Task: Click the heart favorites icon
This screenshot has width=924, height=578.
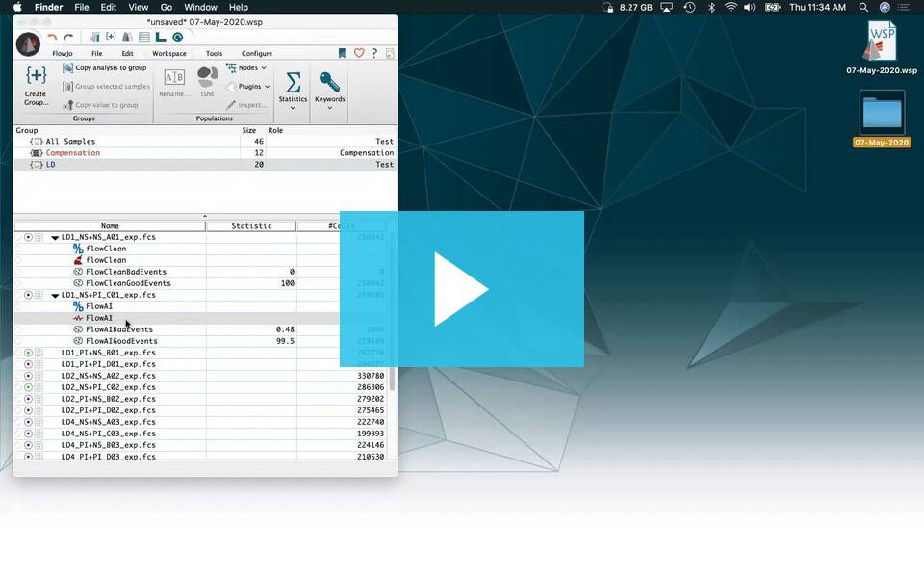Action: click(x=359, y=53)
